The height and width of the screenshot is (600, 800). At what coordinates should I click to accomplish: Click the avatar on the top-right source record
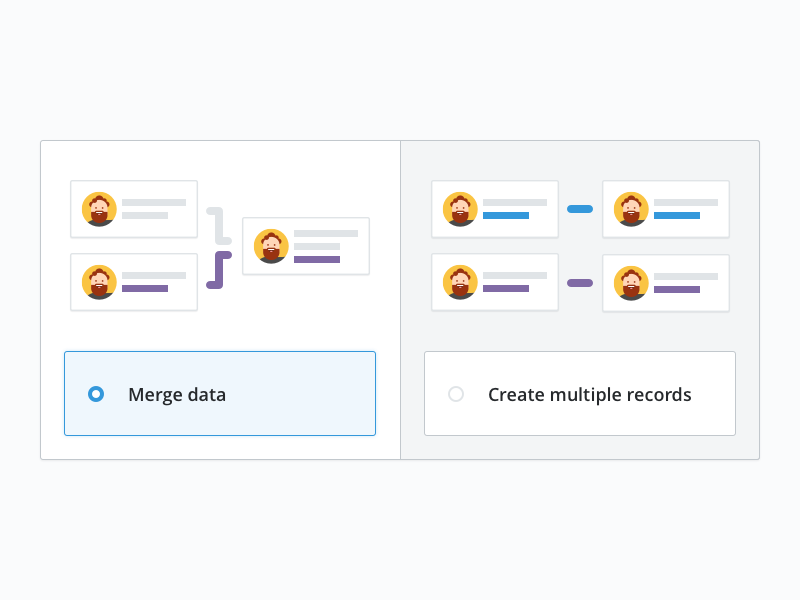(459, 209)
